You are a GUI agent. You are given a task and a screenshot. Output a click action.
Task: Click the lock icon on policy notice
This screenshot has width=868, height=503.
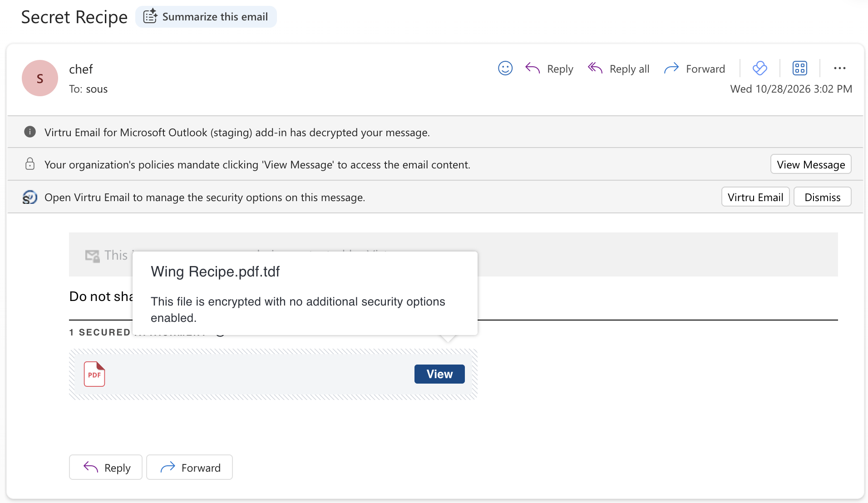(30, 164)
